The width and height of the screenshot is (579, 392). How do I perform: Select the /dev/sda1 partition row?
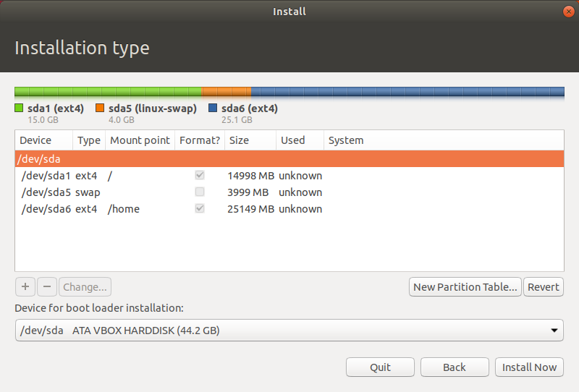[289, 175]
